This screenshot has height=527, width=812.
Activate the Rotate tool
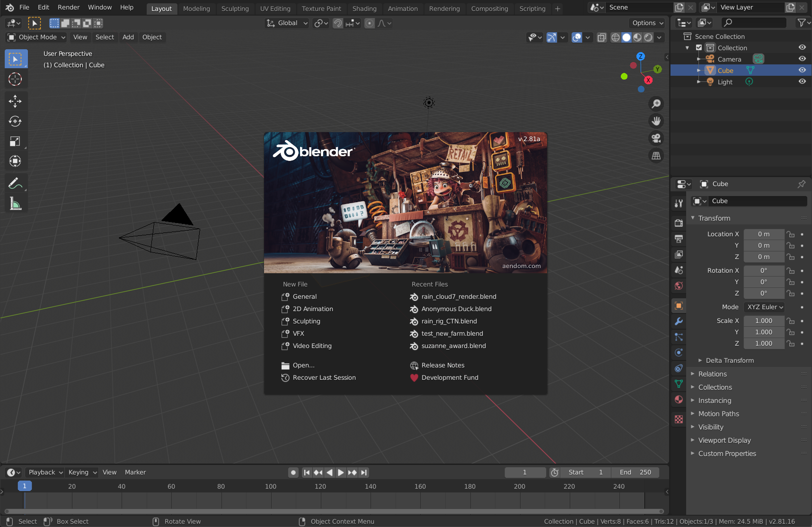[15, 121]
